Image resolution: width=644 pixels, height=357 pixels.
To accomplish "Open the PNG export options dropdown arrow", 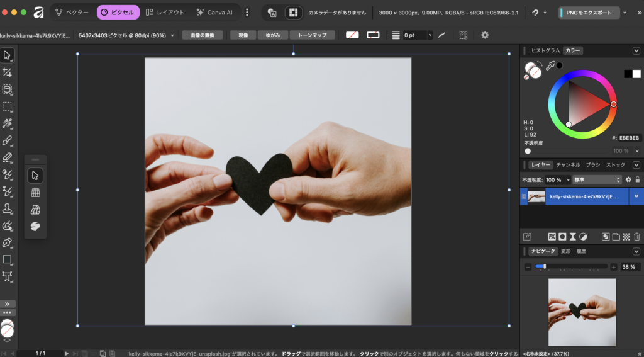I will click(625, 13).
